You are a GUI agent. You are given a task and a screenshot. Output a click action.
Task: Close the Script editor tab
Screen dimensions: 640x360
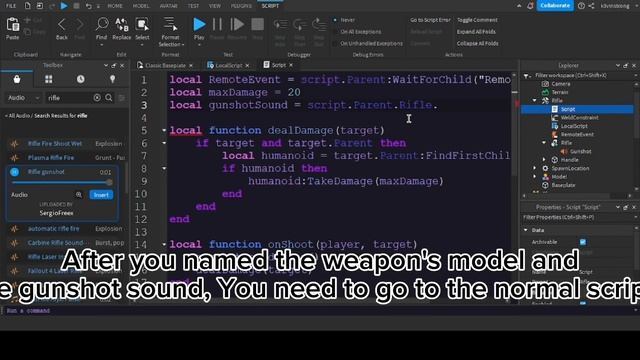[x=291, y=65]
